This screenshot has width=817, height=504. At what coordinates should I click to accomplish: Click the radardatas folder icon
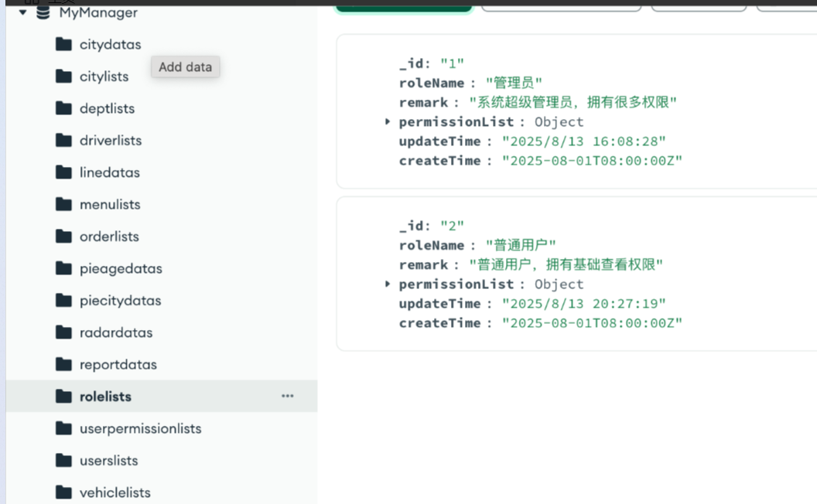pyautogui.click(x=63, y=332)
